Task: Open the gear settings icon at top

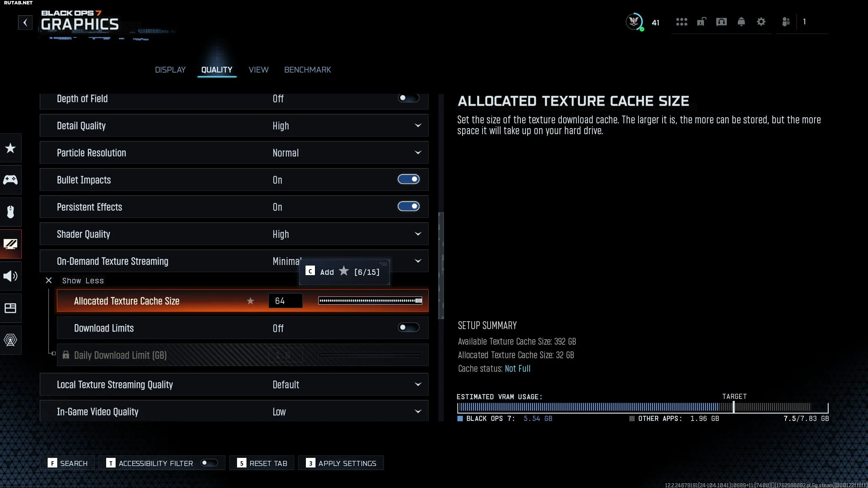Action: tap(761, 22)
